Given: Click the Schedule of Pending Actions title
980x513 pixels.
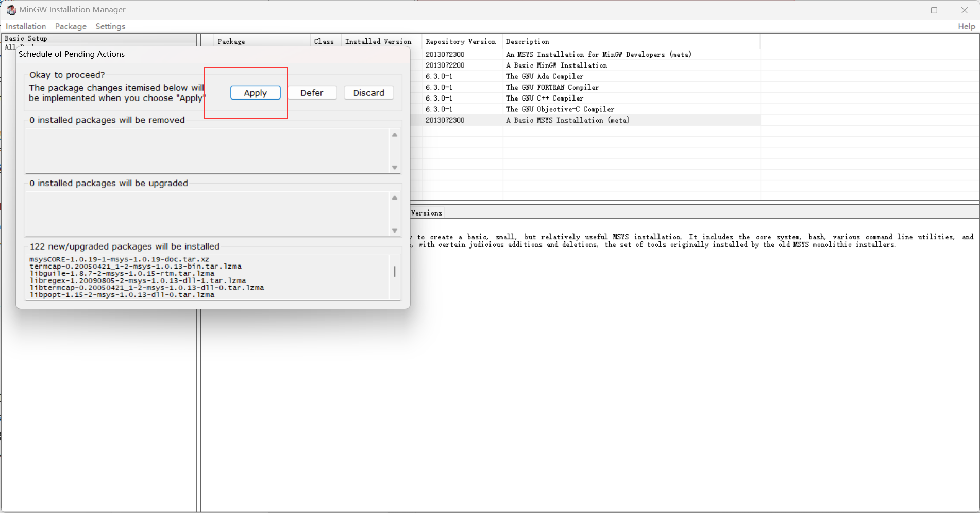Looking at the screenshot, I should 72,54.
